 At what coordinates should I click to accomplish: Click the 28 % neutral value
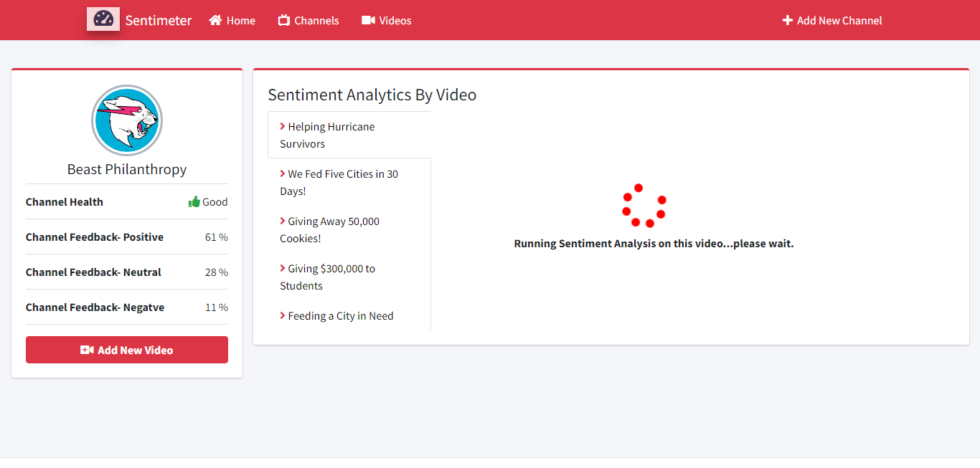point(217,272)
